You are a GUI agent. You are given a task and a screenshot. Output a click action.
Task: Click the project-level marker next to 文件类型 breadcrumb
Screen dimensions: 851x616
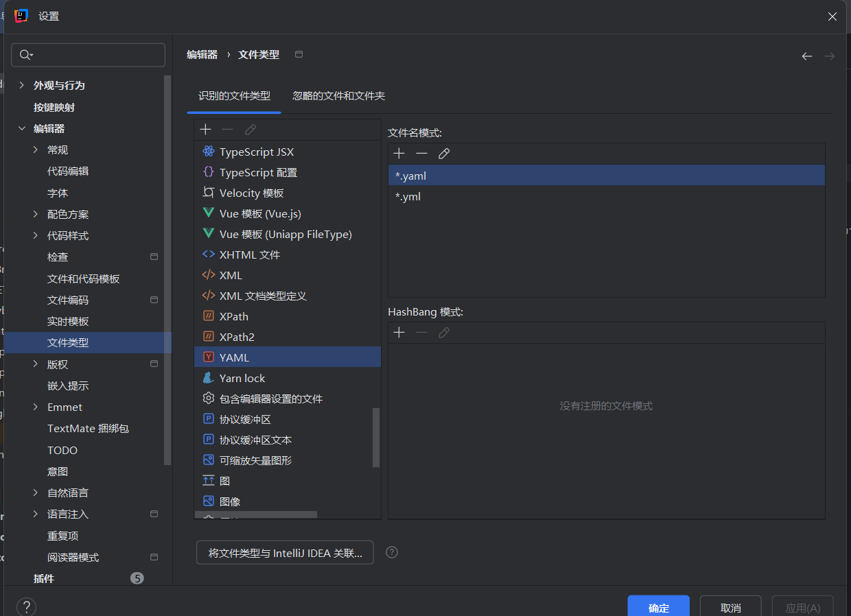coord(299,54)
